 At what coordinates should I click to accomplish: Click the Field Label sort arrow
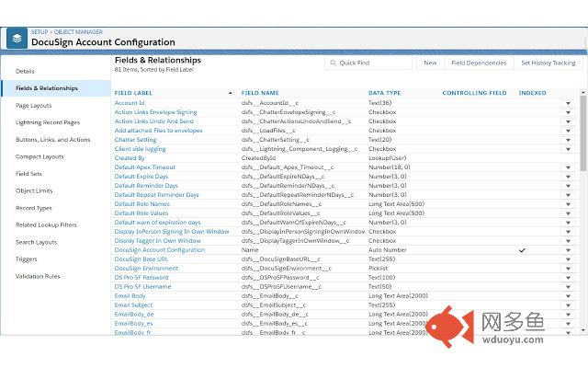pyautogui.click(x=230, y=93)
